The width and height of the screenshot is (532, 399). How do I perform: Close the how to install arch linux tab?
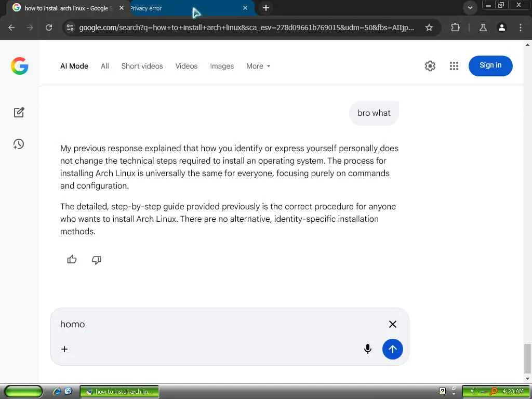[x=122, y=8]
